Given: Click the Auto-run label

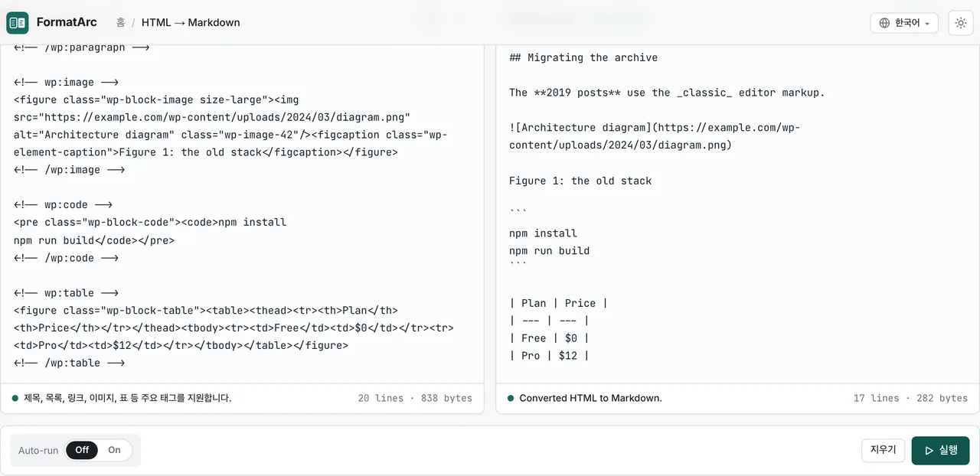Looking at the screenshot, I should pos(38,450).
